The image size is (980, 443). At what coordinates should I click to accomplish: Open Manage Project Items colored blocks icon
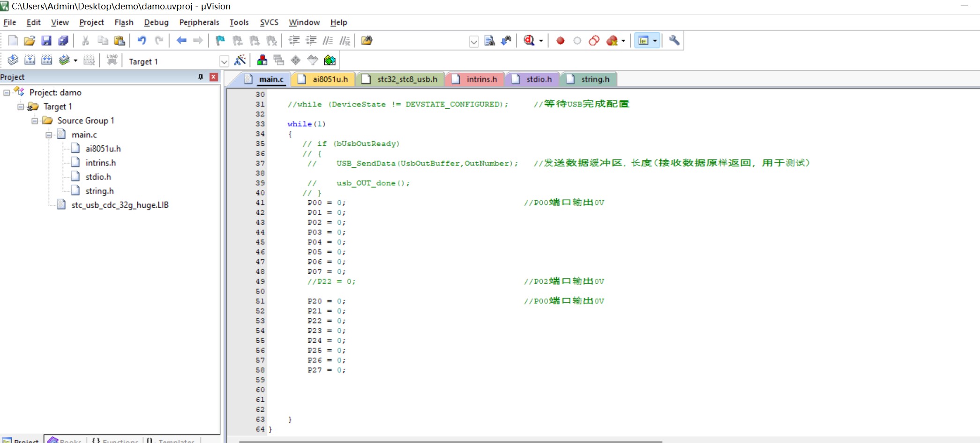click(262, 60)
